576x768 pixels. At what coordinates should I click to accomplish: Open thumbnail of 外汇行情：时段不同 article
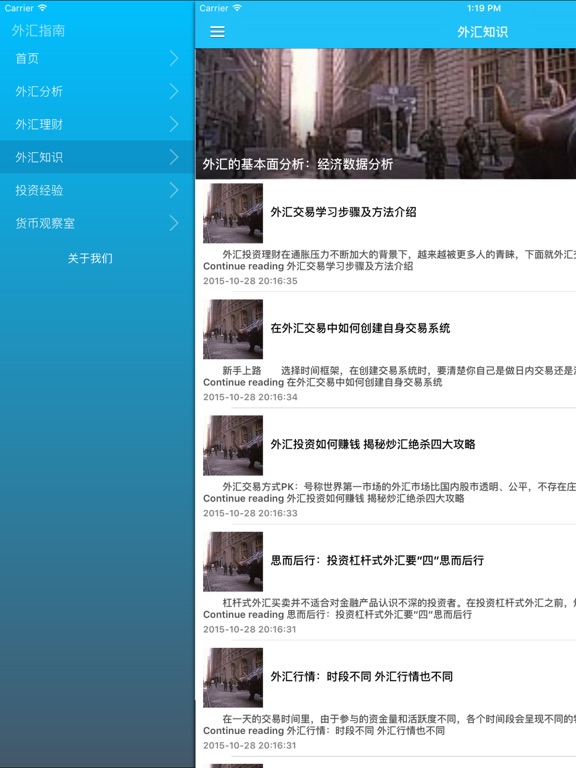click(233, 677)
